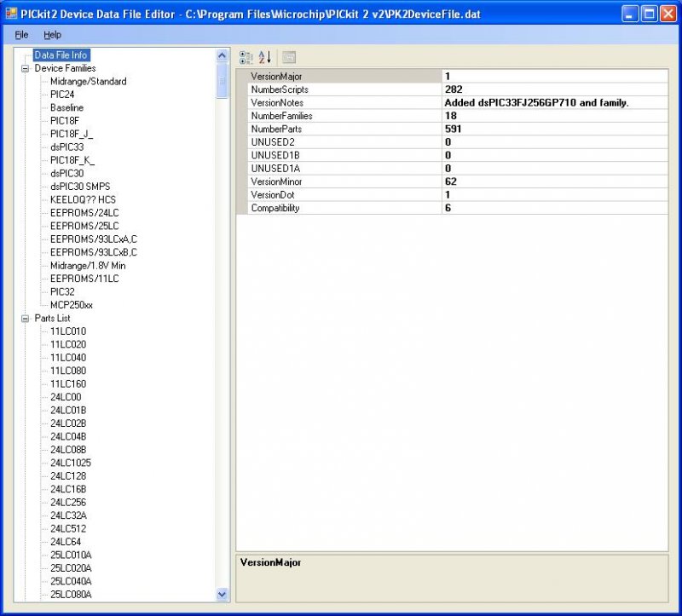Select part 11LC160 in Parts List
The image size is (682, 616).
click(x=68, y=384)
